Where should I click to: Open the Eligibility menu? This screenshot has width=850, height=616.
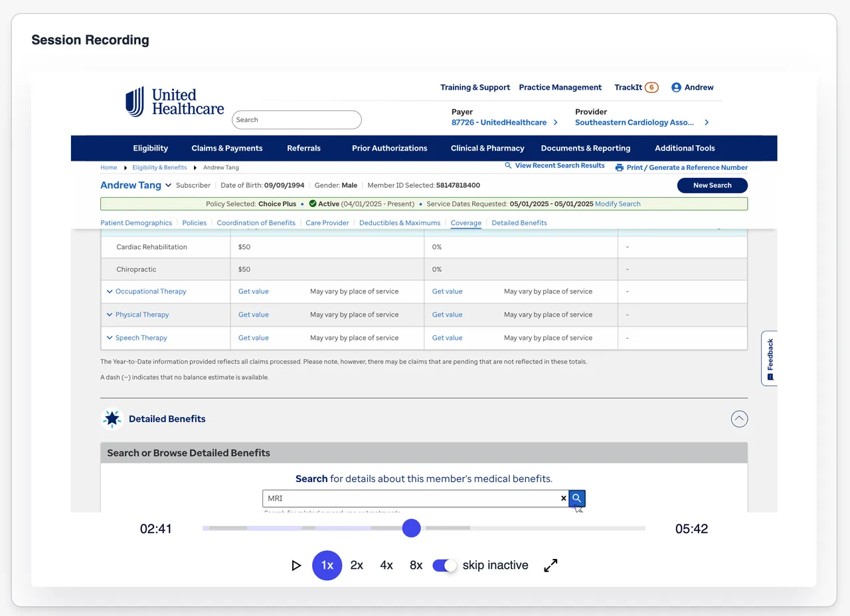coord(151,148)
